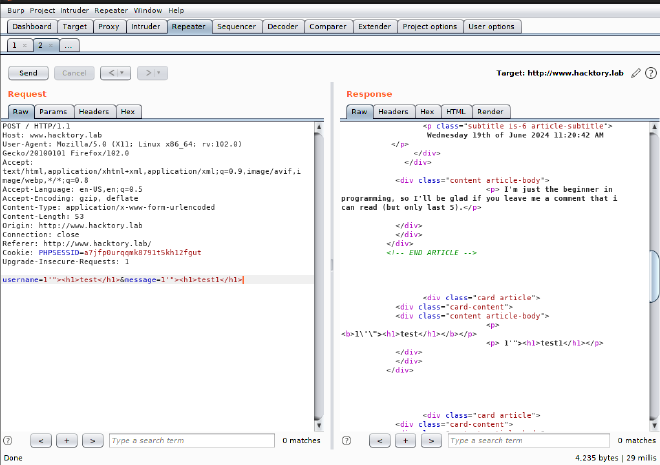Open new Repeater tab with ... tab
Screen dimensions: 660x465
pos(69,45)
